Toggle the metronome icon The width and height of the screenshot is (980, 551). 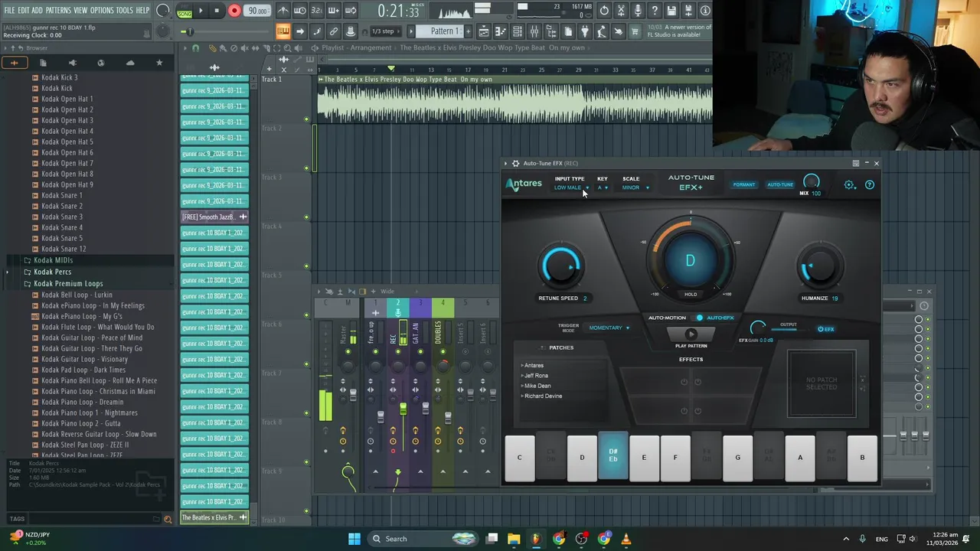[283, 11]
